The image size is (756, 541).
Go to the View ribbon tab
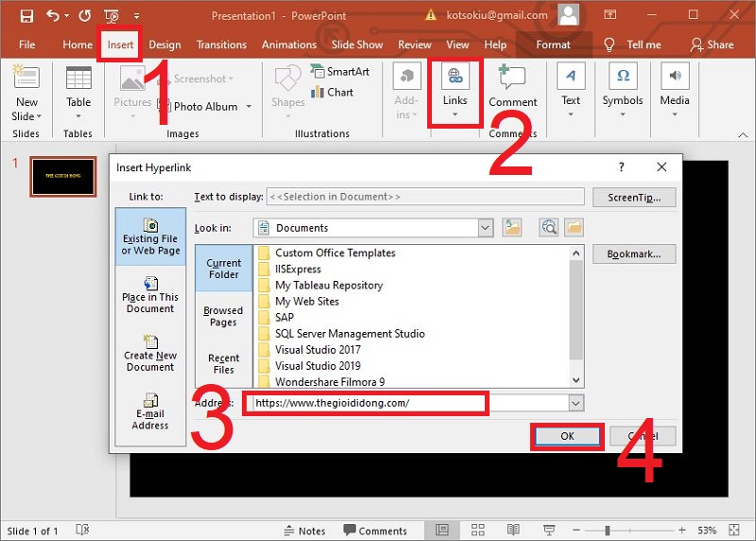(x=457, y=44)
